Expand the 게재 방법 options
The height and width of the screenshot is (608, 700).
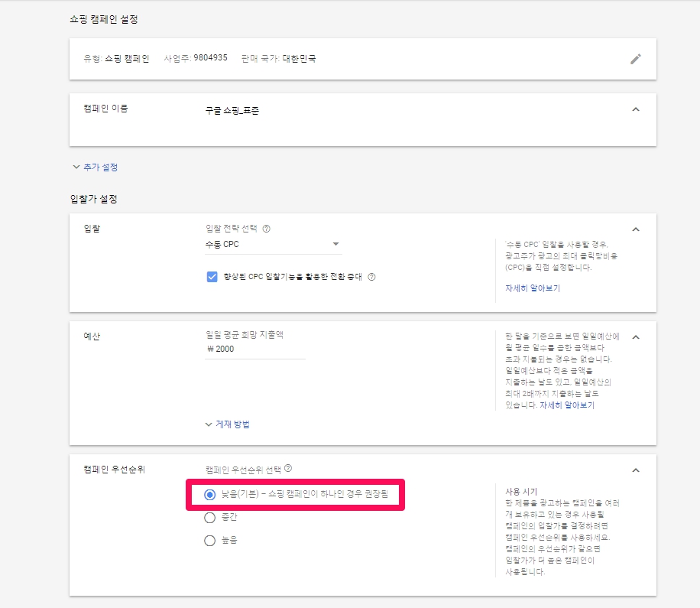point(227,424)
